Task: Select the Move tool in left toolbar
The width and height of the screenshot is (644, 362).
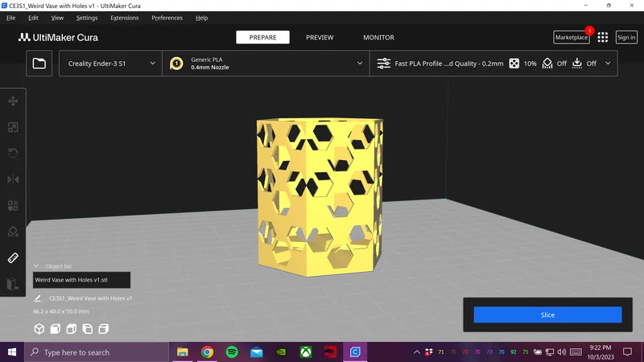Action: pos(13,101)
